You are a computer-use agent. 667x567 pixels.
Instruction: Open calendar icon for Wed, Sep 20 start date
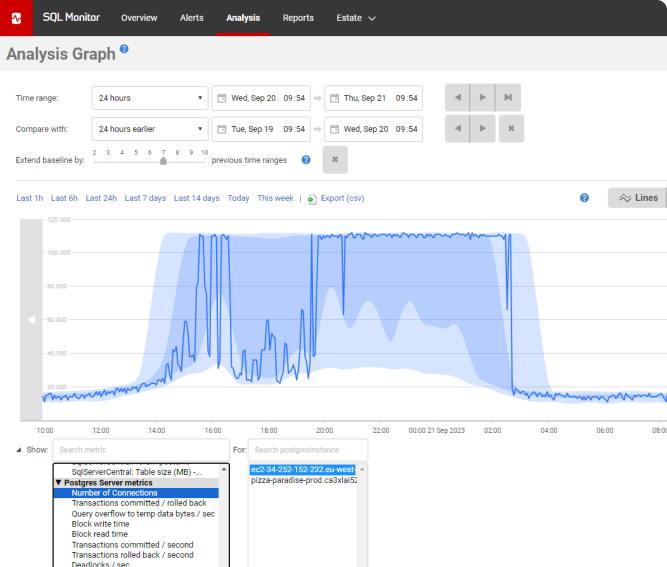pos(222,98)
